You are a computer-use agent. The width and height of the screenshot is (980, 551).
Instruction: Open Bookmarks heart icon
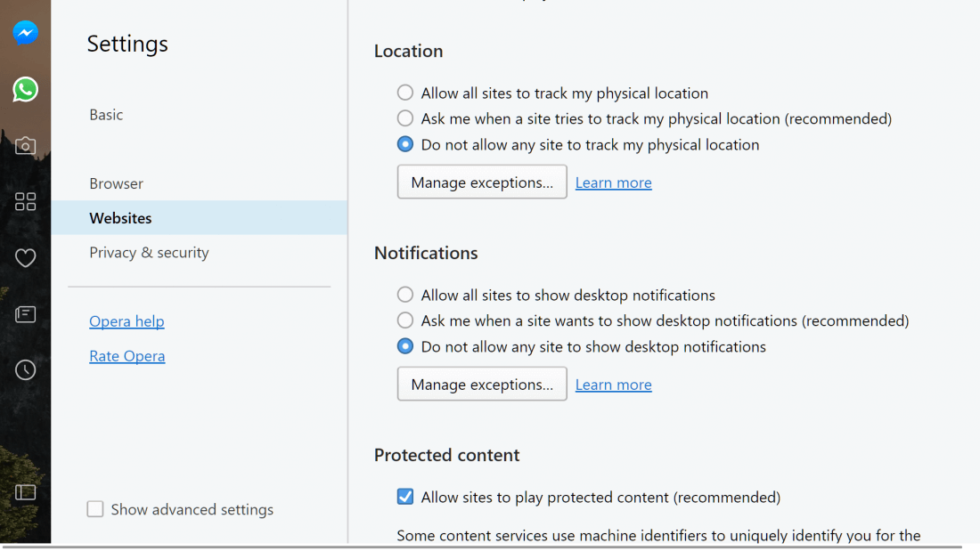click(25, 258)
